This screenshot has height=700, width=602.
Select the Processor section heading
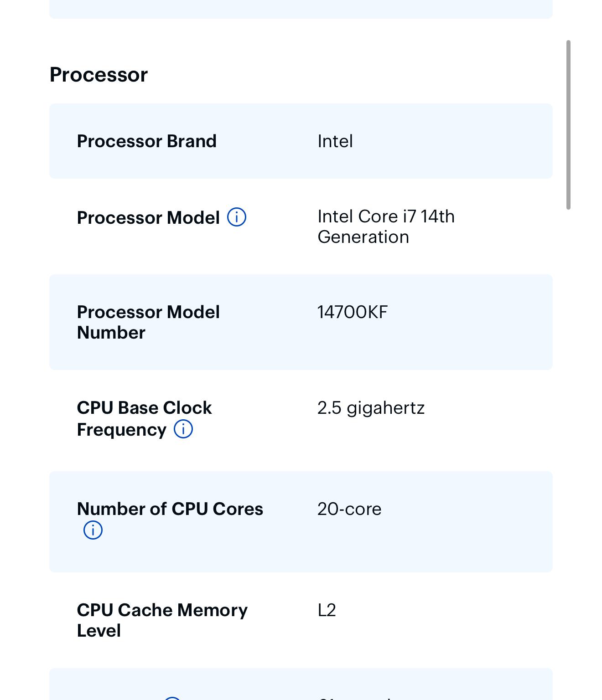pyautogui.click(x=99, y=75)
